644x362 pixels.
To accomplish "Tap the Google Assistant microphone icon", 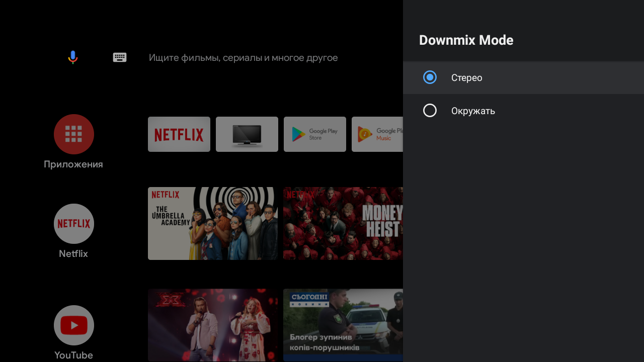I will [73, 57].
